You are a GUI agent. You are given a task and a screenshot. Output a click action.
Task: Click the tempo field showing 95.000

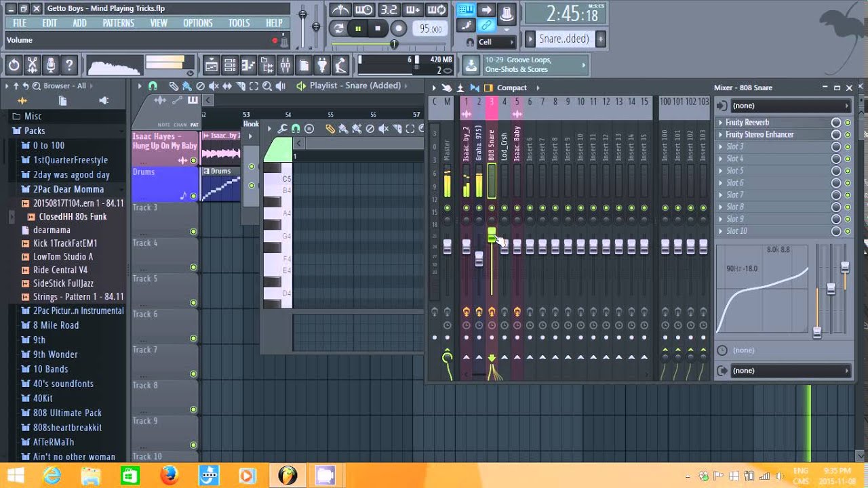431,28
